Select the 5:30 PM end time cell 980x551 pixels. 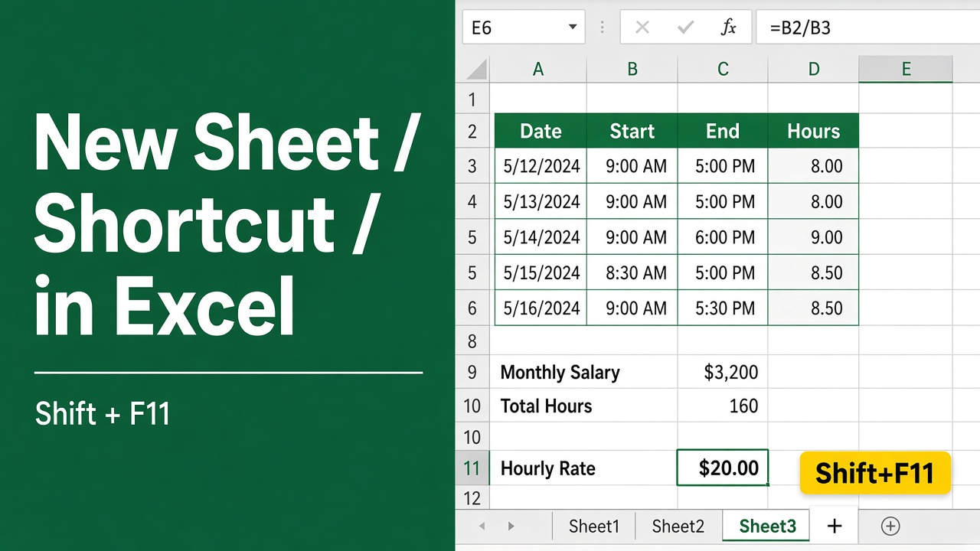[x=723, y=308]
